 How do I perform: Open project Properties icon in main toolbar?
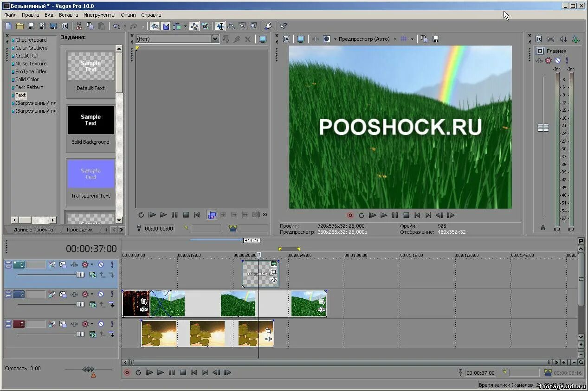pyautogui.click(x=65, y=26)
